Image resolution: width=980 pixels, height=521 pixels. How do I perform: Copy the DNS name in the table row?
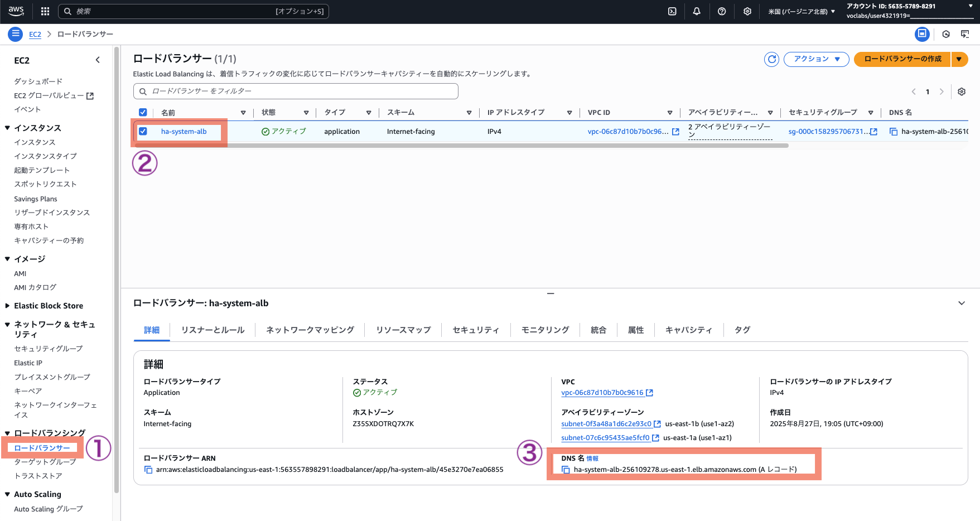click(893, 132)
